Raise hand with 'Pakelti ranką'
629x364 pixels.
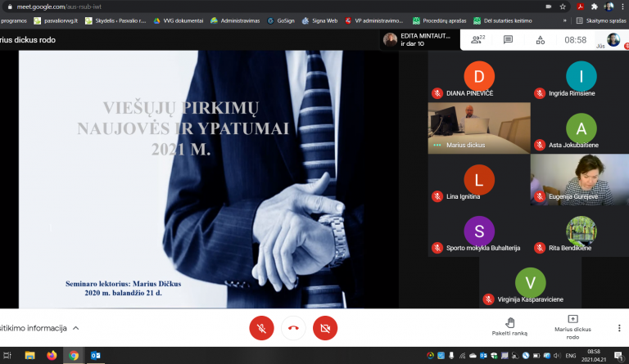[x=509, y=326]
